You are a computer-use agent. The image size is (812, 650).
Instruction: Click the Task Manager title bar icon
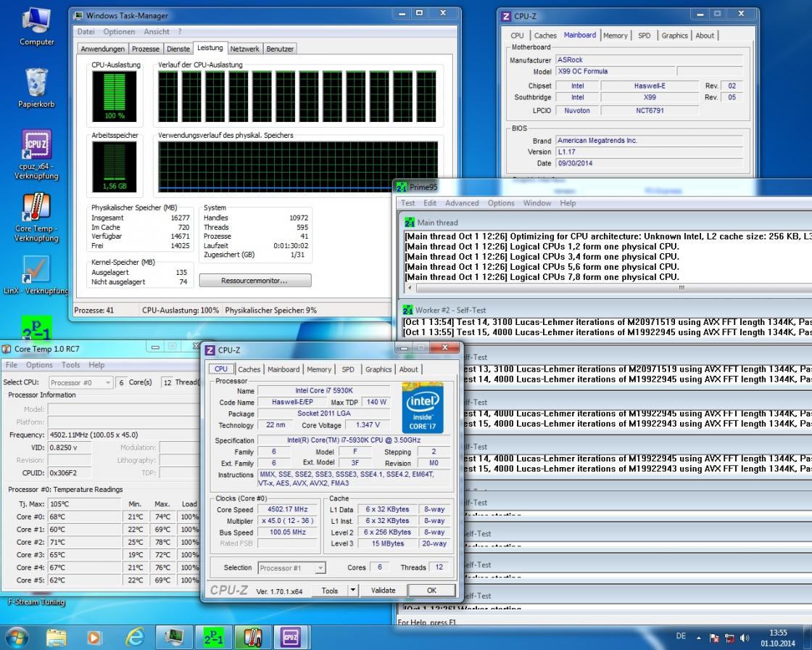coord(78,15)
